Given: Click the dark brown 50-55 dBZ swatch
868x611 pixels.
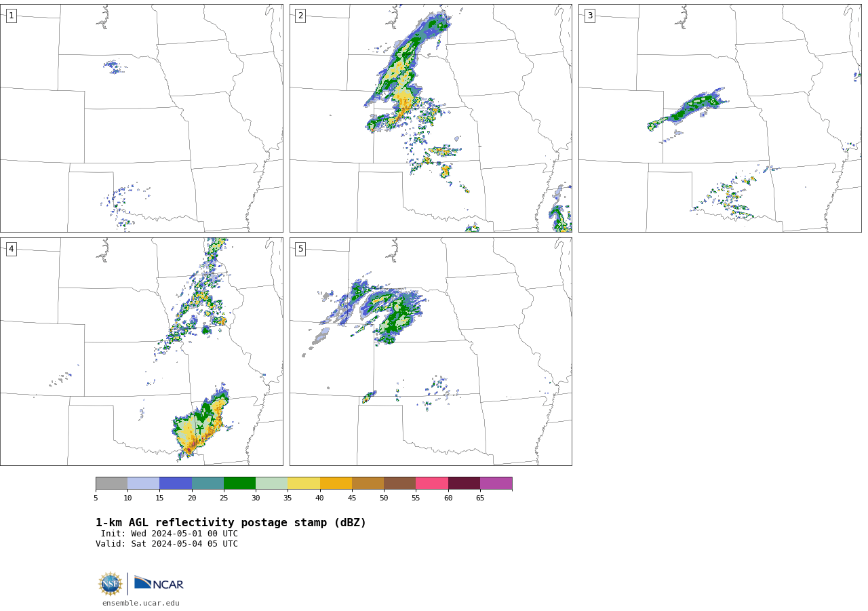Looking at the screenshot, I should (400, 484).
